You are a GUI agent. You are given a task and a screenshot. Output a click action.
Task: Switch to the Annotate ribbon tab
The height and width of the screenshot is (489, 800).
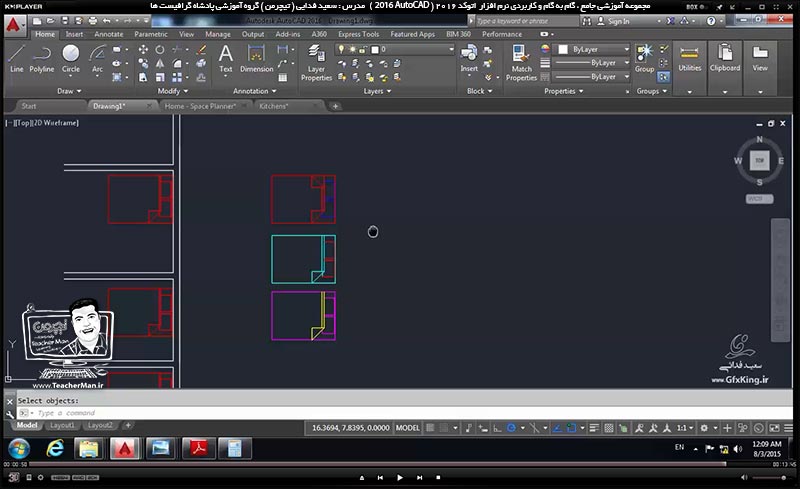(x=109, y=34)
